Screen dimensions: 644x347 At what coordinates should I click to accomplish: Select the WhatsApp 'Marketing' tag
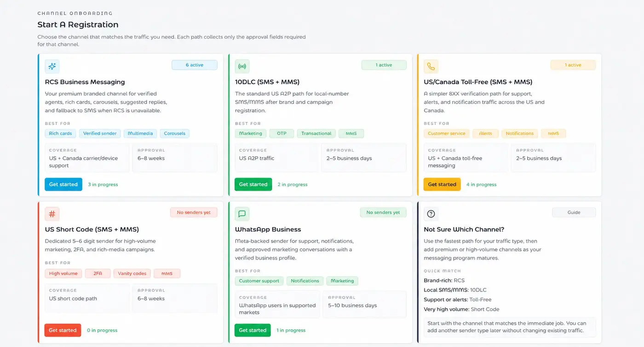pyautogui.click(x=342, y=281)
